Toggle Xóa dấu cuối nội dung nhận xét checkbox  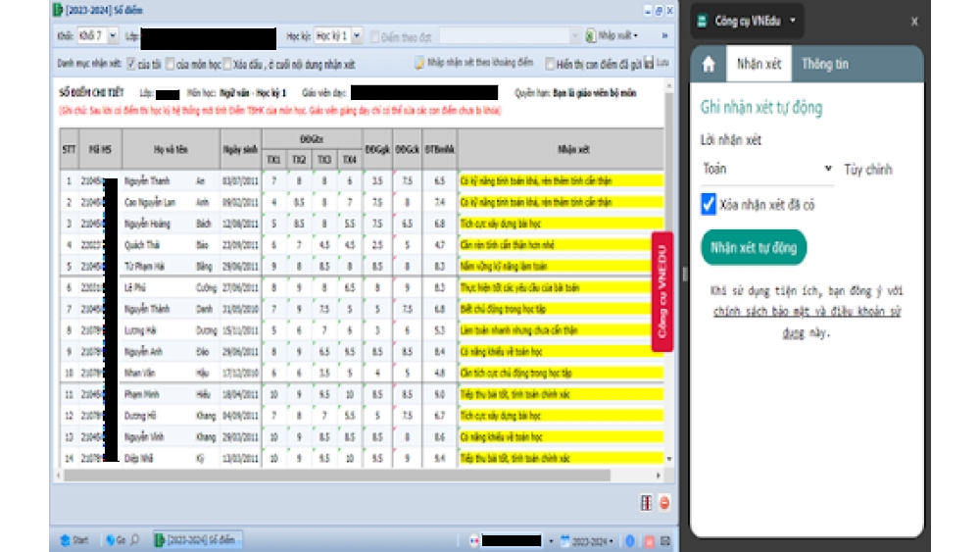pos(227,64)
